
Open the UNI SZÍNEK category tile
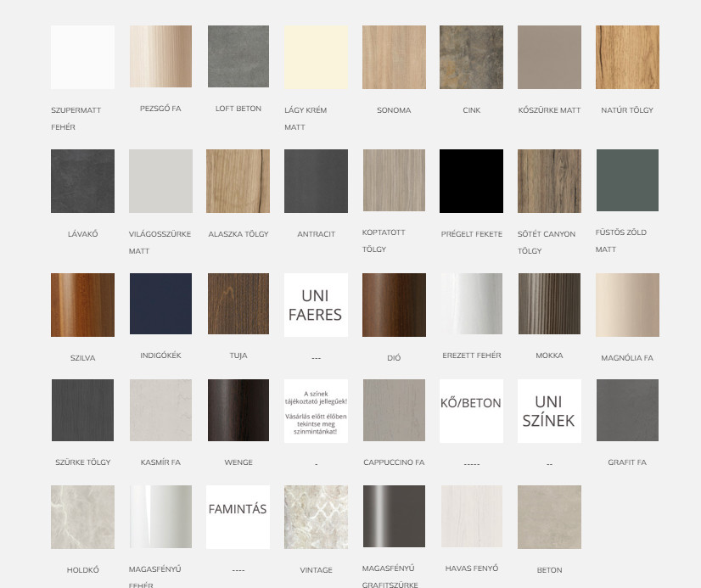549,411
